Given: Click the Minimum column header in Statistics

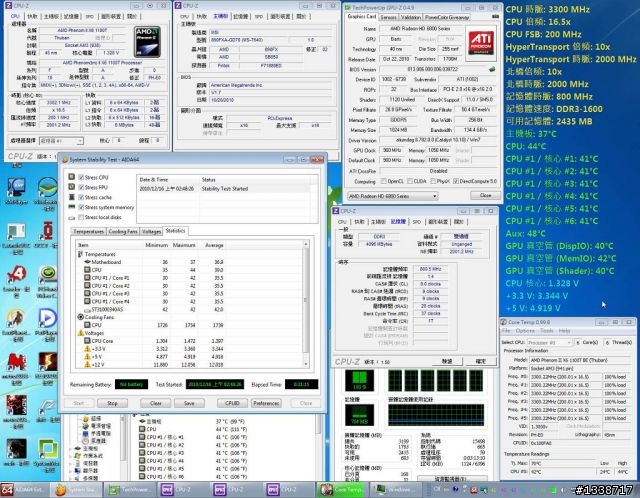Looking at the screenshot, I should click(x=157, y=245).
